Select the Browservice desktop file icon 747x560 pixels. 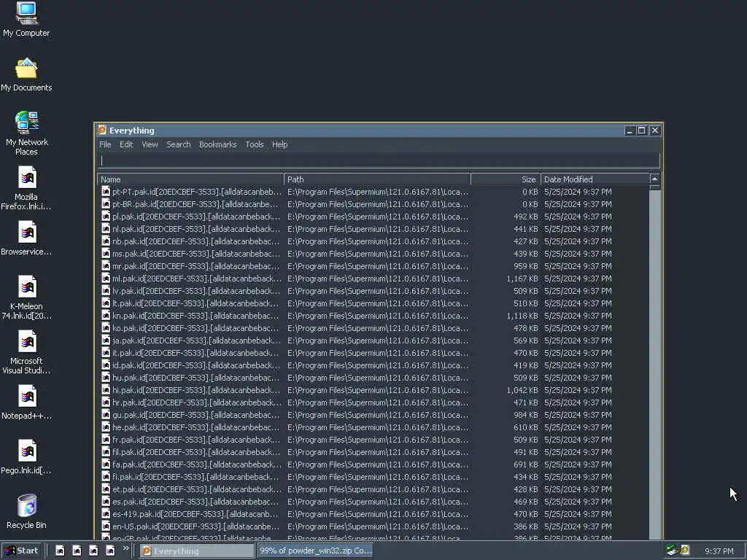tap(27, 233)
